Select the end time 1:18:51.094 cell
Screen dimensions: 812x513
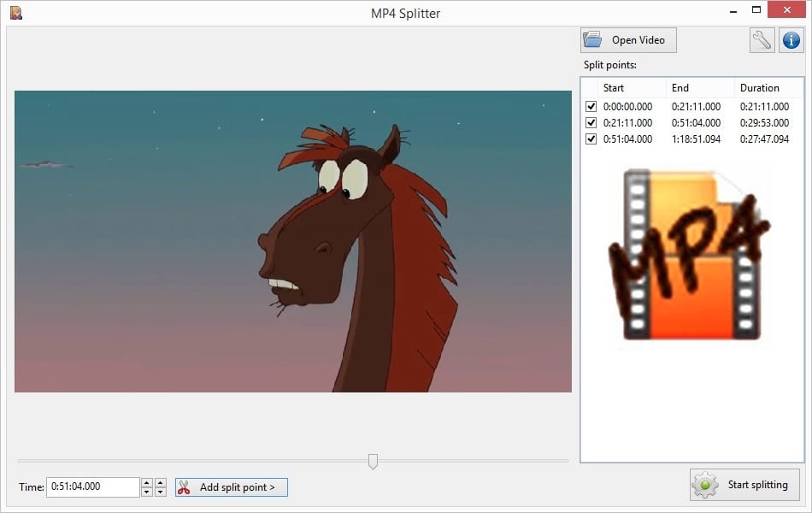[x=696, y=139]
